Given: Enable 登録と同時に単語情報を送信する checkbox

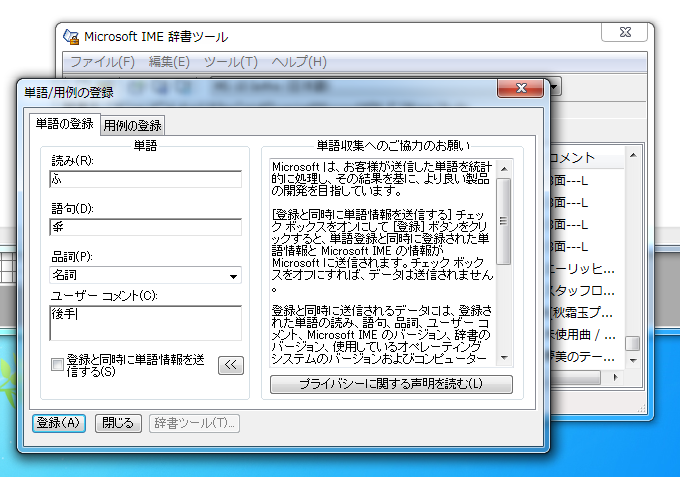Looking at the screenshot, I should 57,365.
